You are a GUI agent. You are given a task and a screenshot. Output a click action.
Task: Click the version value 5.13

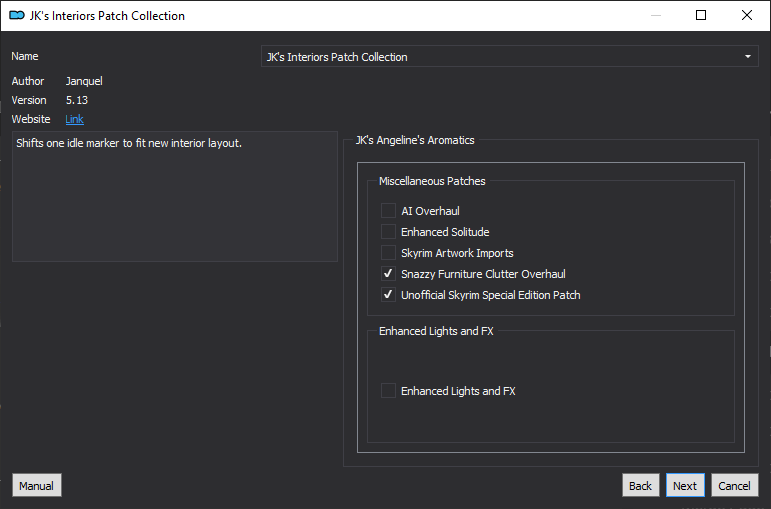click(x=77, y=100)
